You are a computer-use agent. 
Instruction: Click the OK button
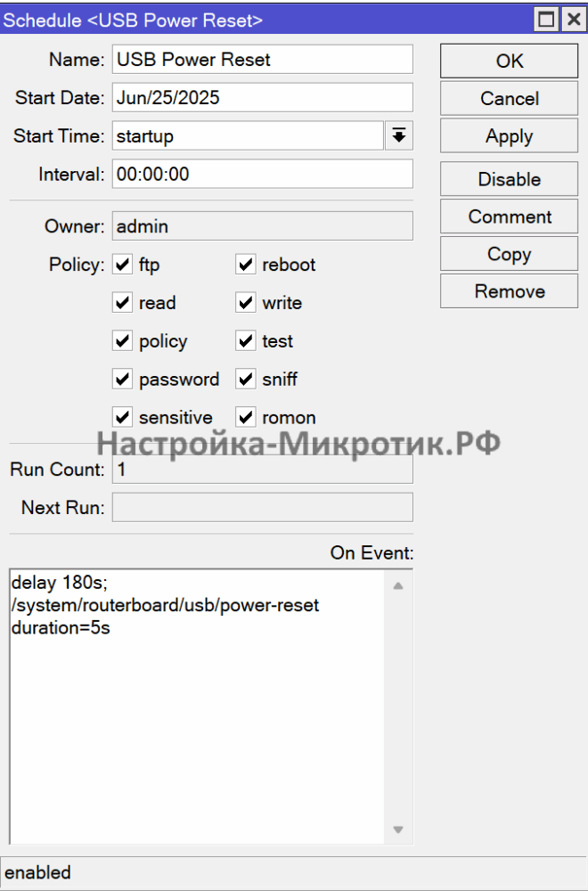pos(509,61)
